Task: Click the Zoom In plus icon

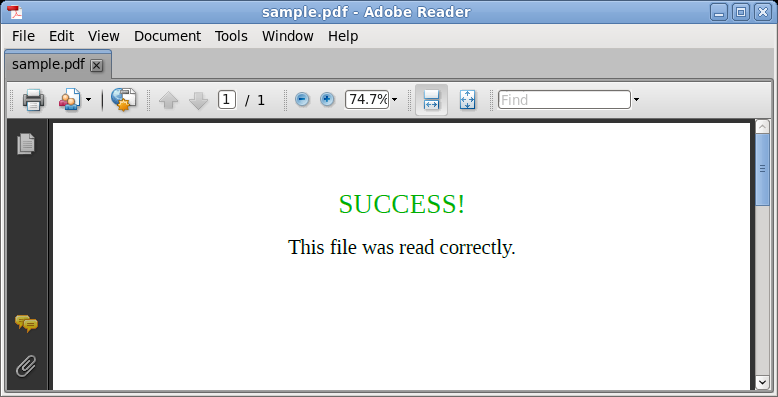Action: click(x=327, y=100)
